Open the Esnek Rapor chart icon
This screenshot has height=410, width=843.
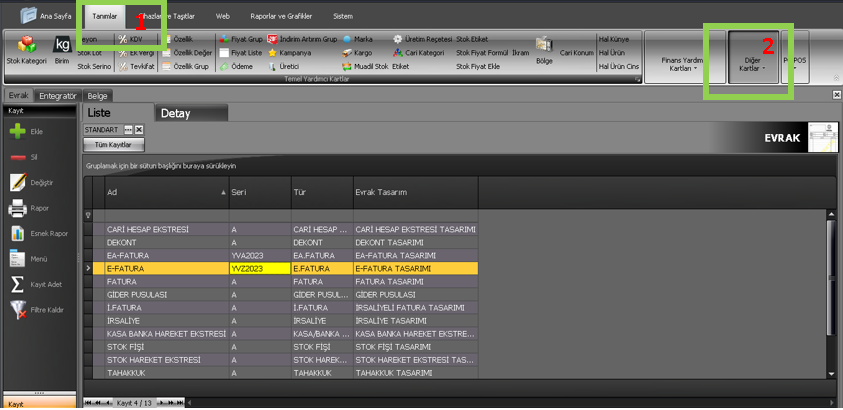point(17,233)
